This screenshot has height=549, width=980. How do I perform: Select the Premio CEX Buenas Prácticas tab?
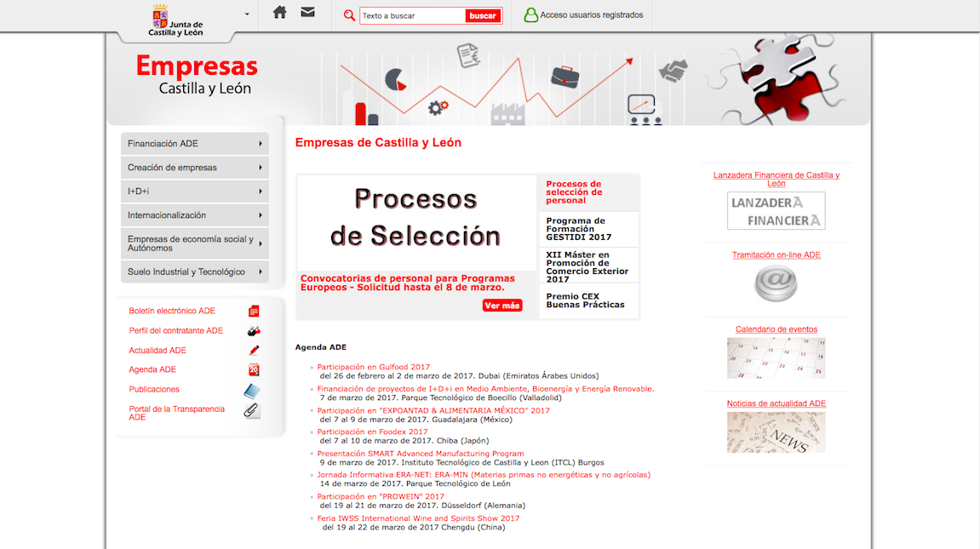point(587,300)
